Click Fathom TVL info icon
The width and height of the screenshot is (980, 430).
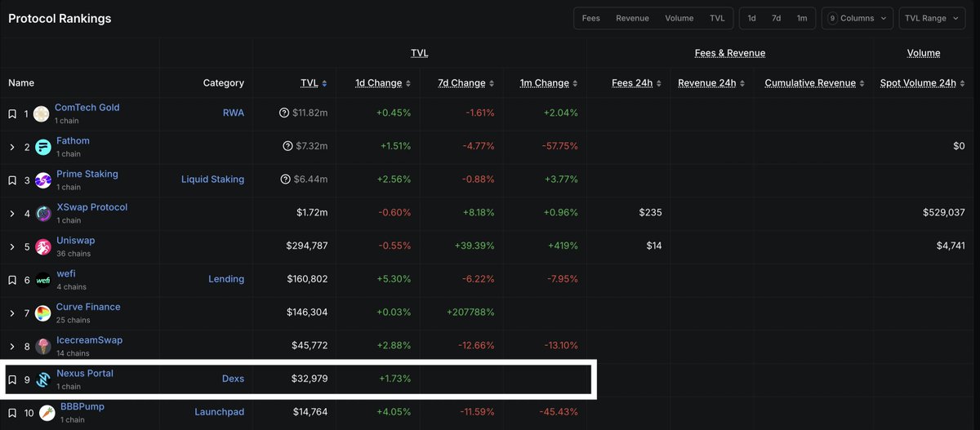point(287,146)
